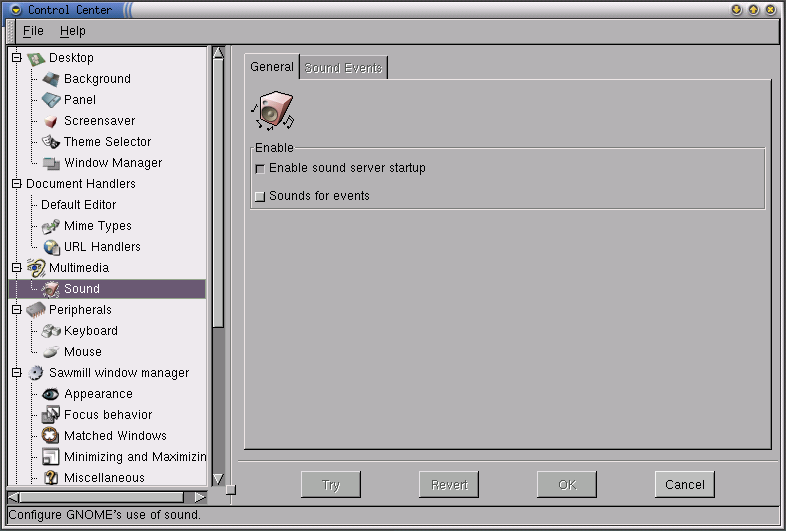This screenshot has width=786, height=531.
Task: Switch to the Sound Events tab
Action: [x=343, y=68]
